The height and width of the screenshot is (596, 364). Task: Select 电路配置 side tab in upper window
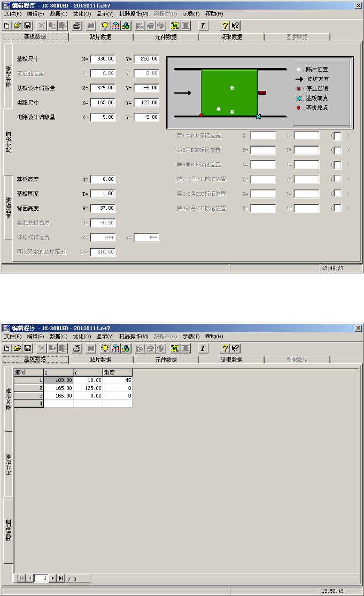(9, 208)
